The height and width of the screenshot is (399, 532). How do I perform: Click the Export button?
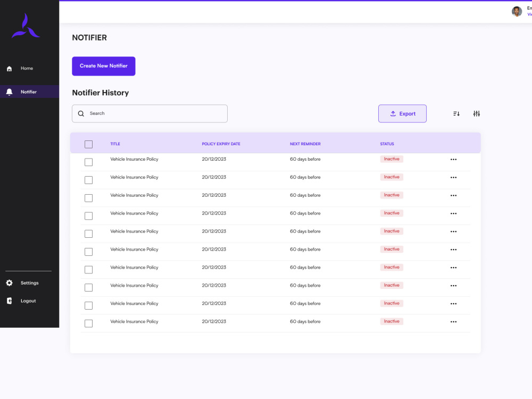(x=402, y=114)
